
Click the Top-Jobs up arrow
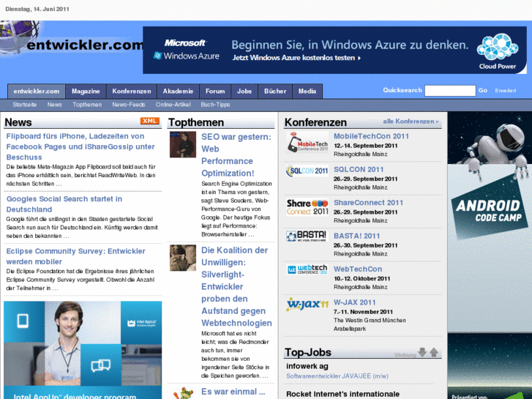pyautogui.click(x=434, y=352)
